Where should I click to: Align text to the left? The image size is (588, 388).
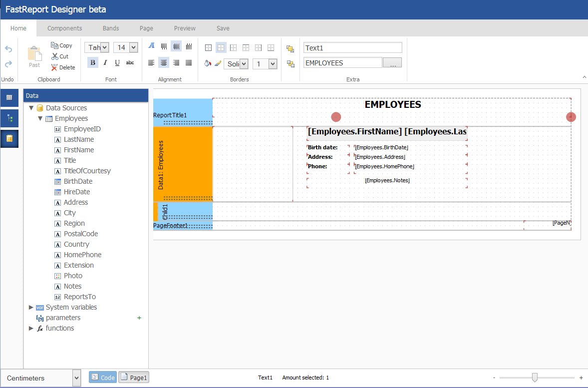point(151,62)
